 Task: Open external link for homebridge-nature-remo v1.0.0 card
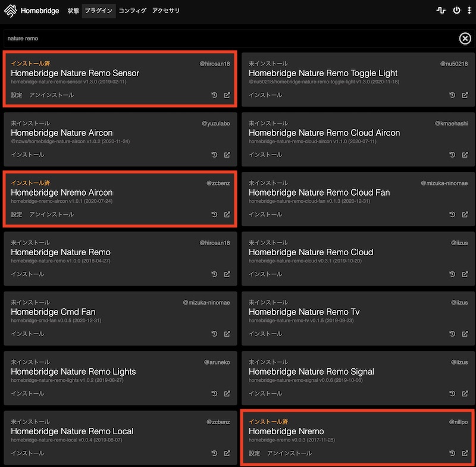click(227, 274)
